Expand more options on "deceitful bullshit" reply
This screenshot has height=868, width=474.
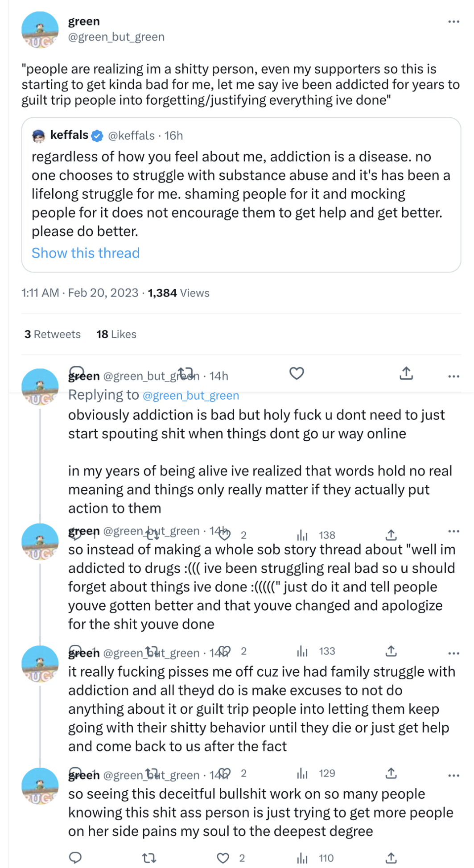(453, 775)
